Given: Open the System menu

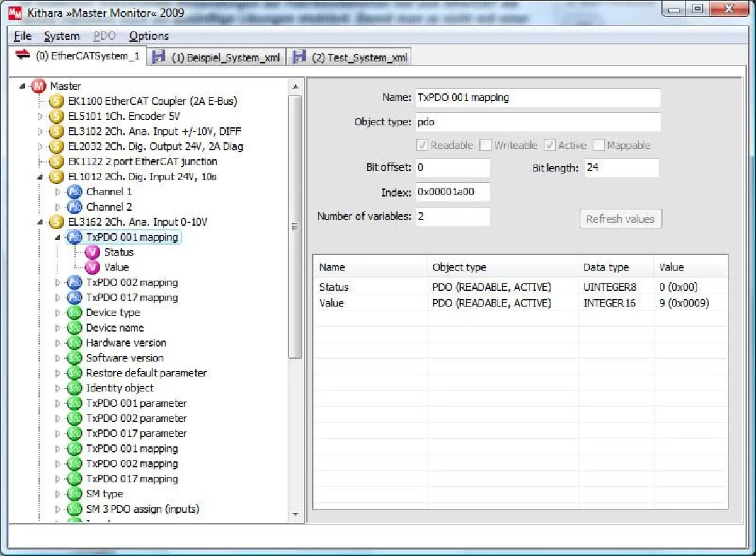Looking at the screenshot, I should pyautogui.click(x=62, y=36).
